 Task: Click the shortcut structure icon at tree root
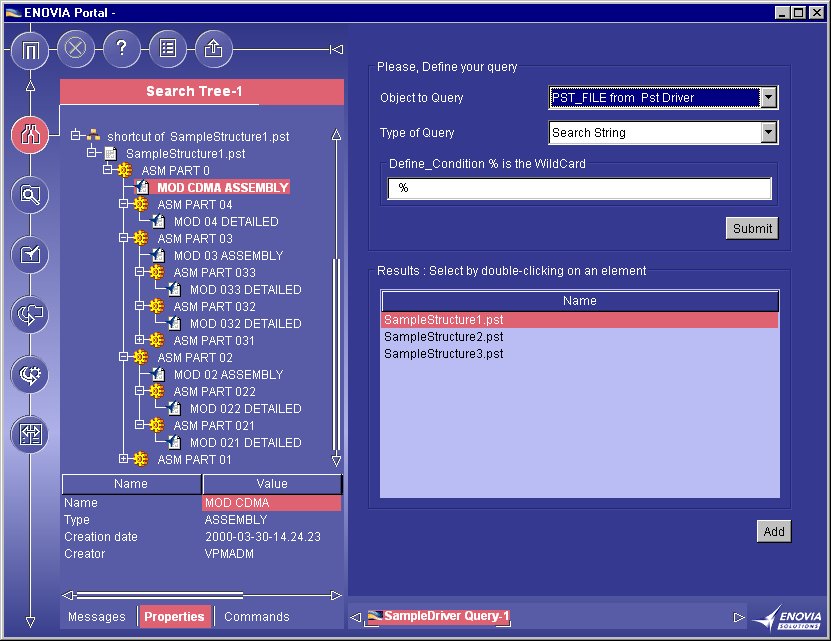tap(94, 135)
